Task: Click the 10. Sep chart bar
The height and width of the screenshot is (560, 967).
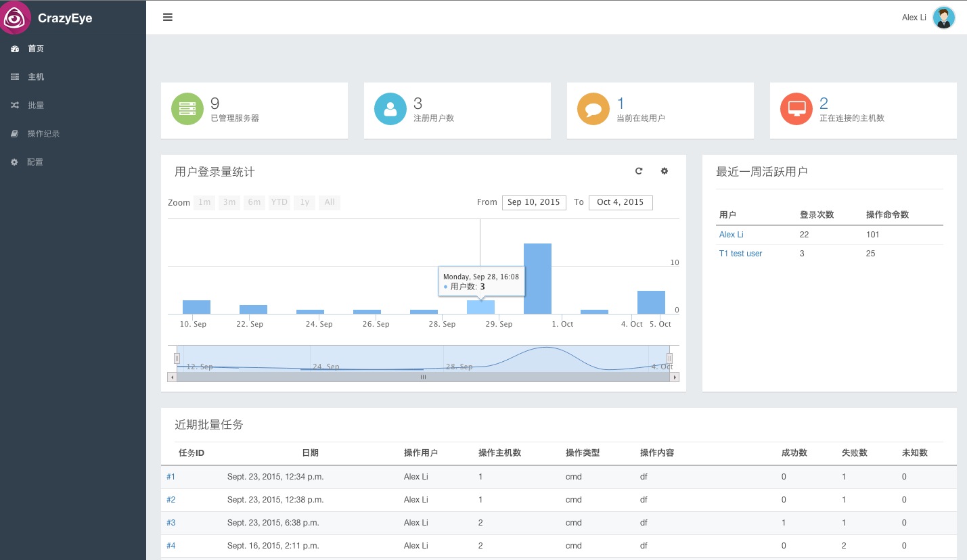Action: tap(196, 307)
